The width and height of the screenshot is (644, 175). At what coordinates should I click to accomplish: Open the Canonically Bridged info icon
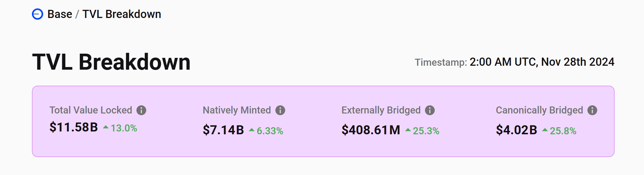point(592,110)
